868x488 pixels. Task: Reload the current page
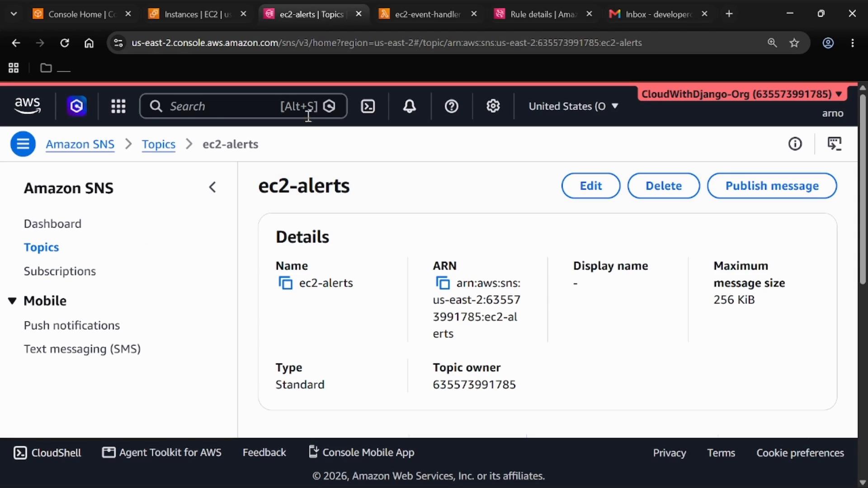[65, 43]
